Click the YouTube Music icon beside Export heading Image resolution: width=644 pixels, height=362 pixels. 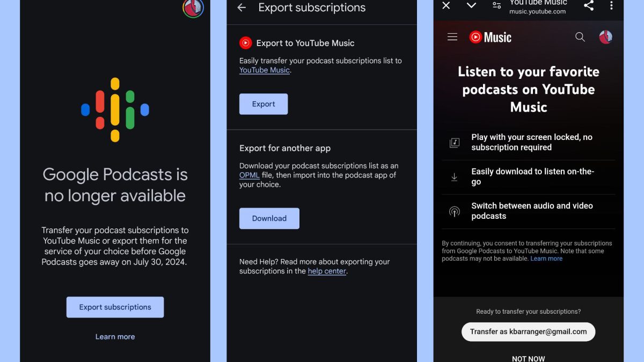coord(245,43)
